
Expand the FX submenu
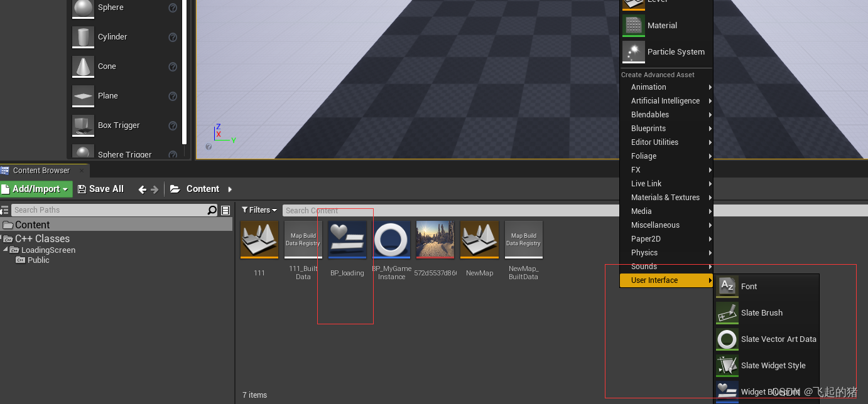click(x=666, y=170)
